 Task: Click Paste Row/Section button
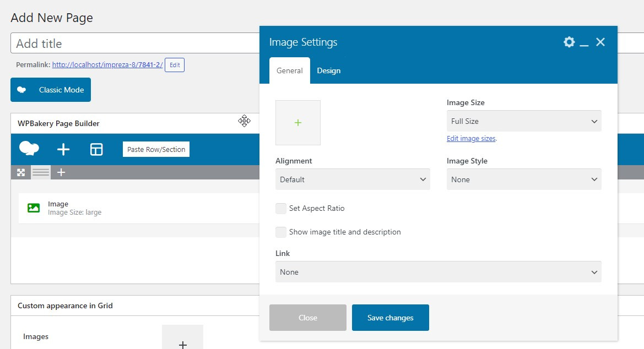[156, 150]
